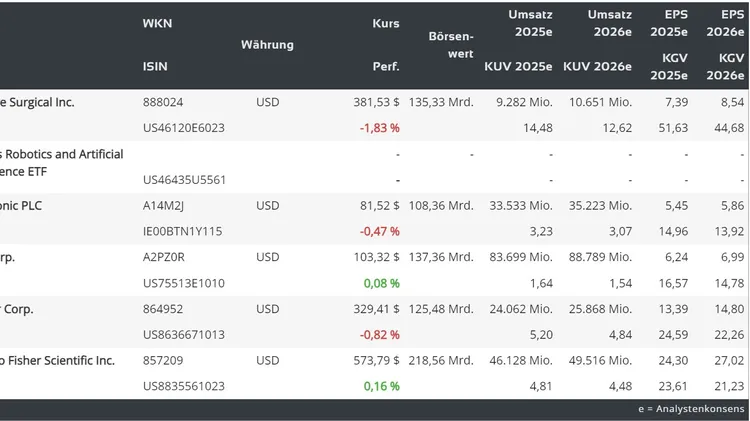The image size is (750, 421).
Task: Select ISIN IE00BTN1Y115
Action: 182,232
